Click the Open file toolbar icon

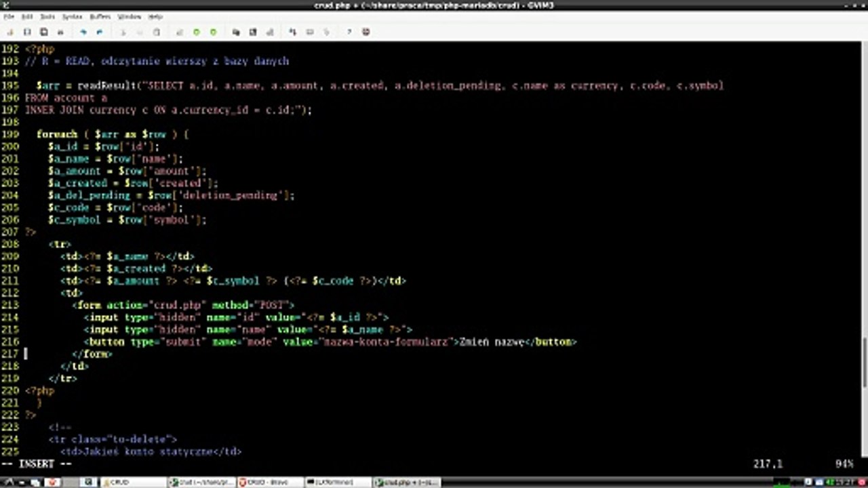[x=10, y=32]
